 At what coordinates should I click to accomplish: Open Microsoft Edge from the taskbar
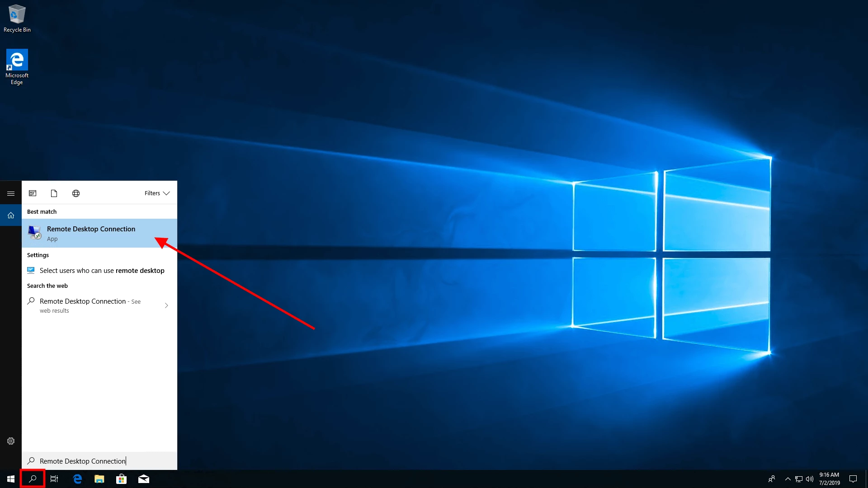pos(77,479)
